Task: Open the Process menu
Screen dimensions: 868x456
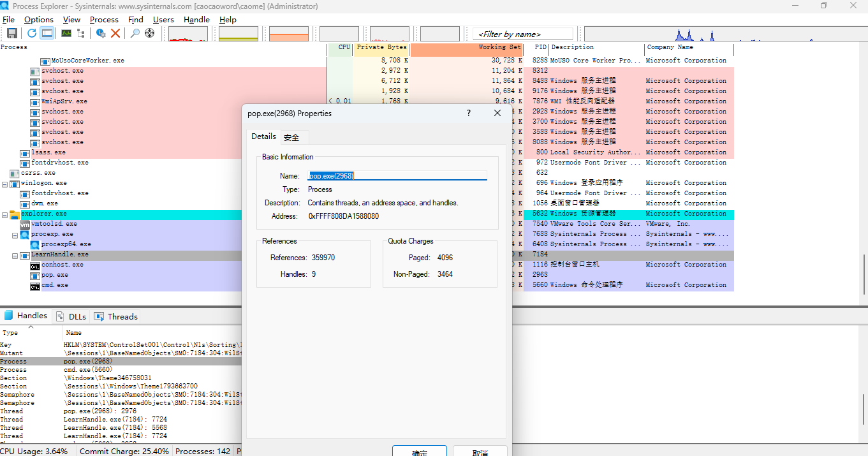Action: coord(104,20)
